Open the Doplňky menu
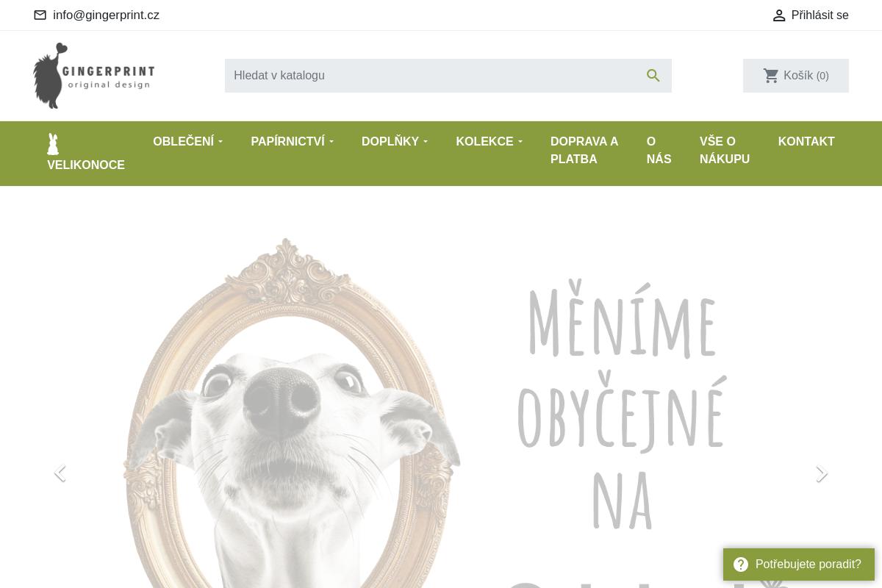 (x=390, y=142)
